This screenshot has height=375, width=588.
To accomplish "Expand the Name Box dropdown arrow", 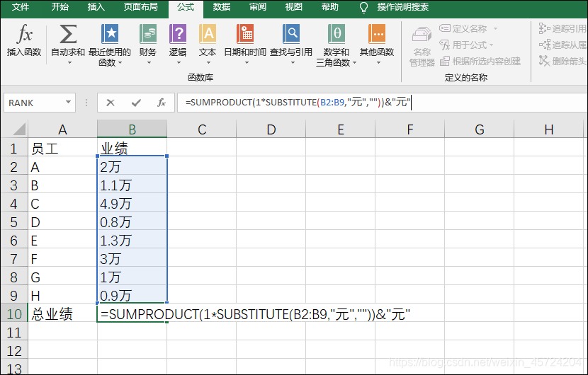I will click(68, 103).
